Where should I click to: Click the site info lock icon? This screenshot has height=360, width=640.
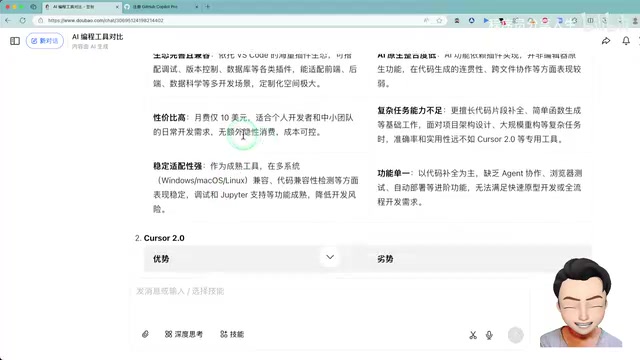click(x=40, y=20)
